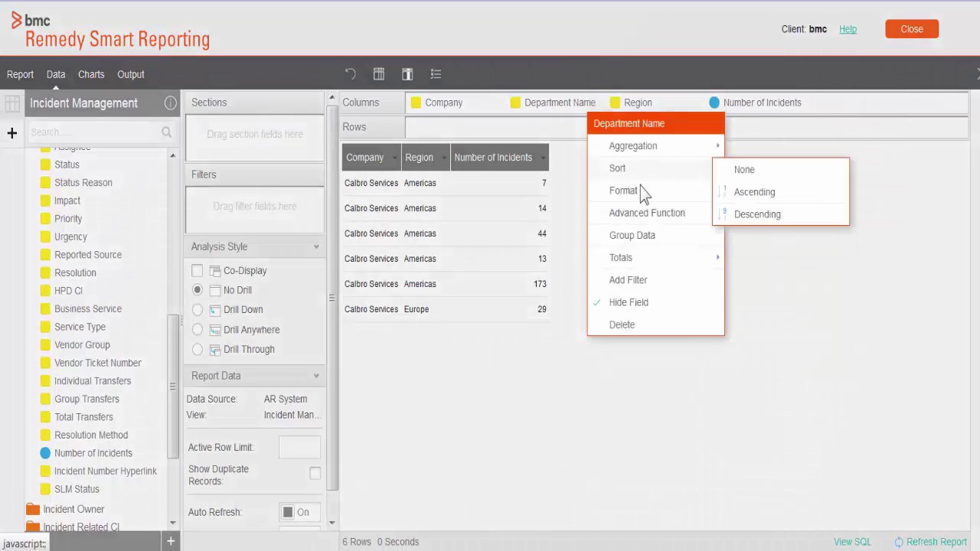Click the Active Row Limit field
980x551 pixels.
click(299, 448)
